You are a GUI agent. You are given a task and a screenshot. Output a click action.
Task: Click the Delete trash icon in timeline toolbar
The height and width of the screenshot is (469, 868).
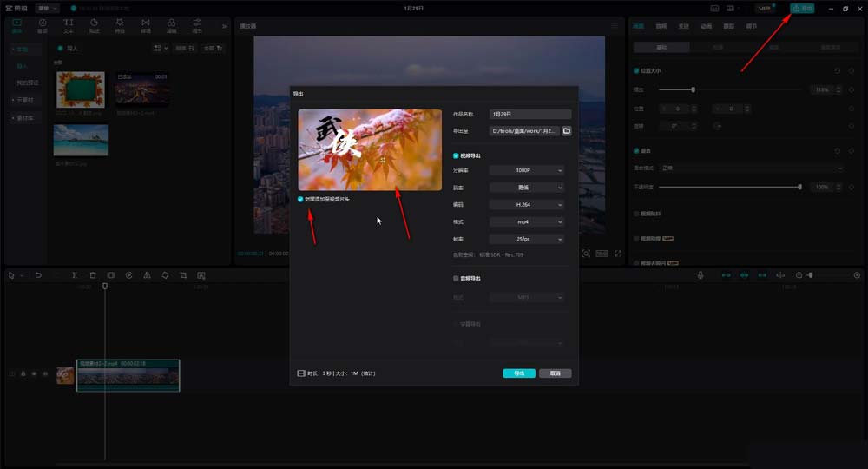(93, 275)
